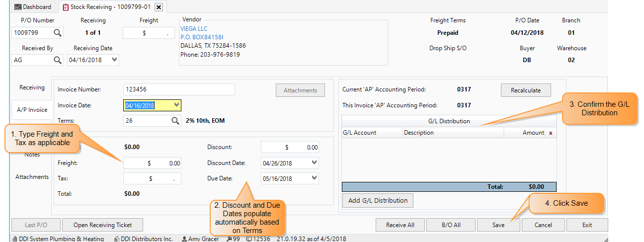Click the Prepaid freight terms value

(448, 33)
